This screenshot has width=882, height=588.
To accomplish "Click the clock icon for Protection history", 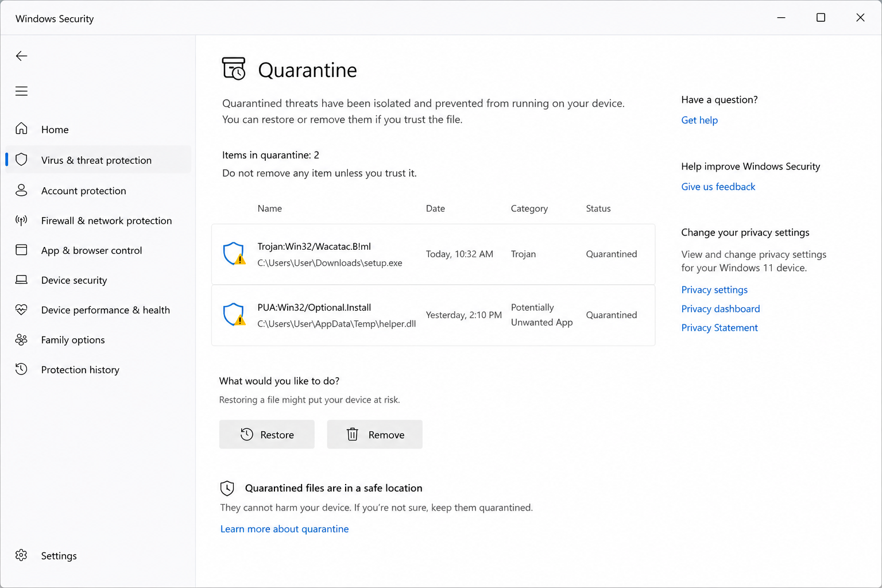I will [21, 369].
